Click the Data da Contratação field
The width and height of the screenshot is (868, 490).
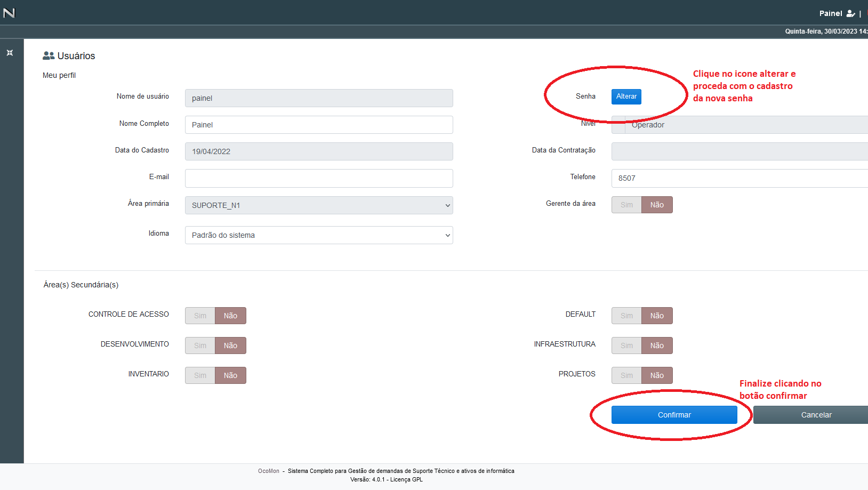(x=740, y=151)
